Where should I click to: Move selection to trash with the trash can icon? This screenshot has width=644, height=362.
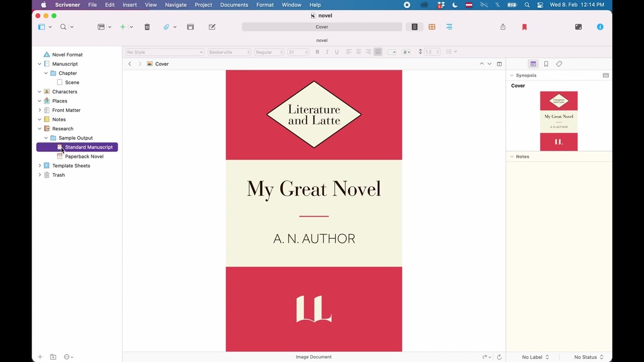(x=147, y=27)
